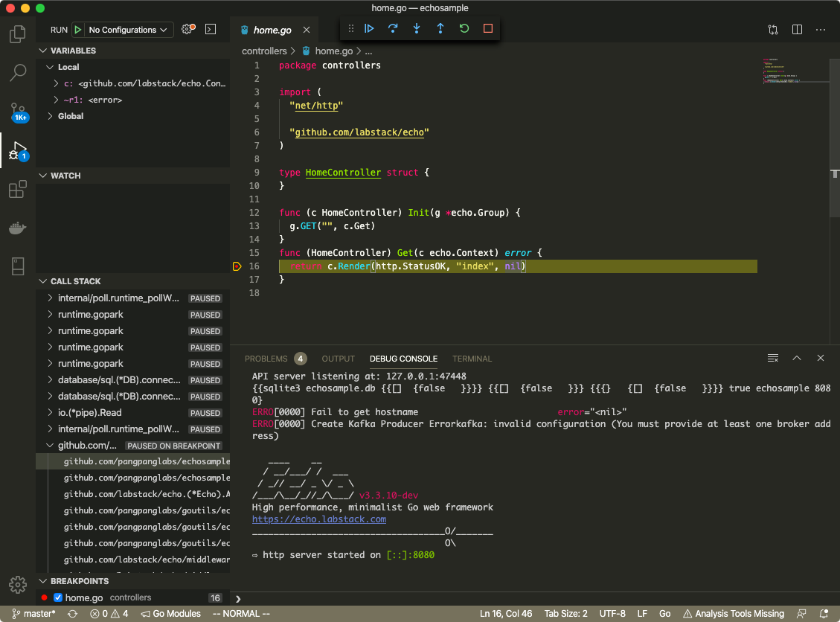Viewport: 840px width, 622px height.
Task: Switch to the TERMINAL panel tab
Action: click(472, 359)
